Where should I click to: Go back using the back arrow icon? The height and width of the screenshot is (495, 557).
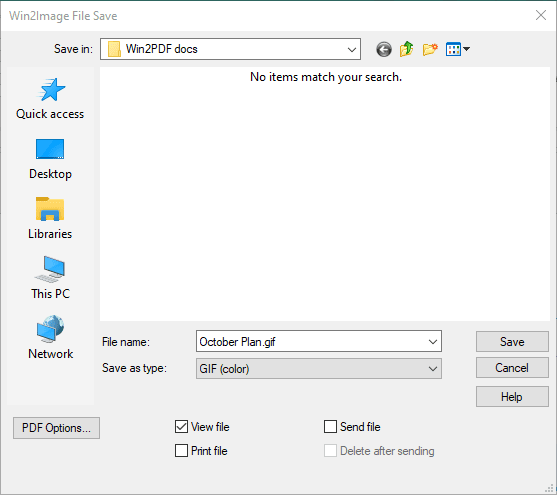(384, 49)
